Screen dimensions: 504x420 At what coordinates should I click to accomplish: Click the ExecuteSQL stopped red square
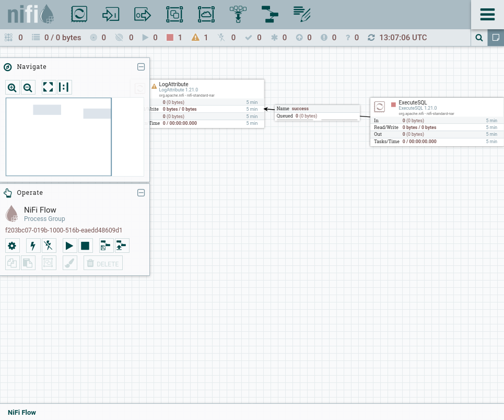393,104
